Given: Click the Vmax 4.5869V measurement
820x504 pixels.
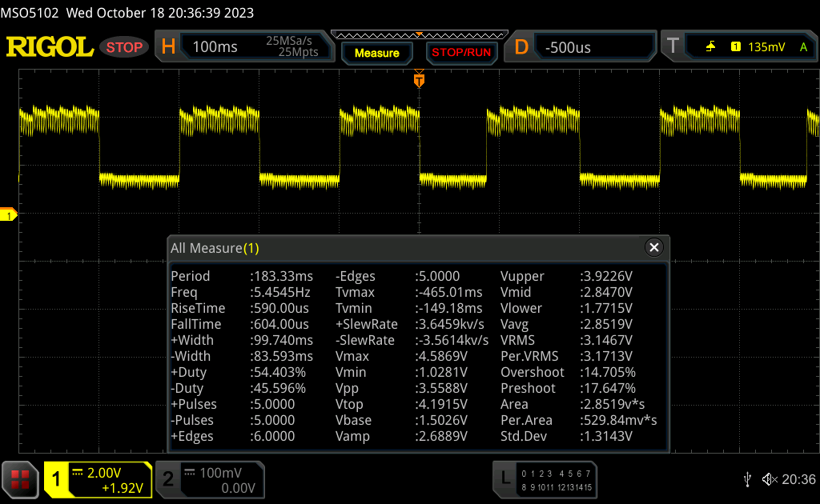Looking at the screenshot, I should click(x=401, y=356).
